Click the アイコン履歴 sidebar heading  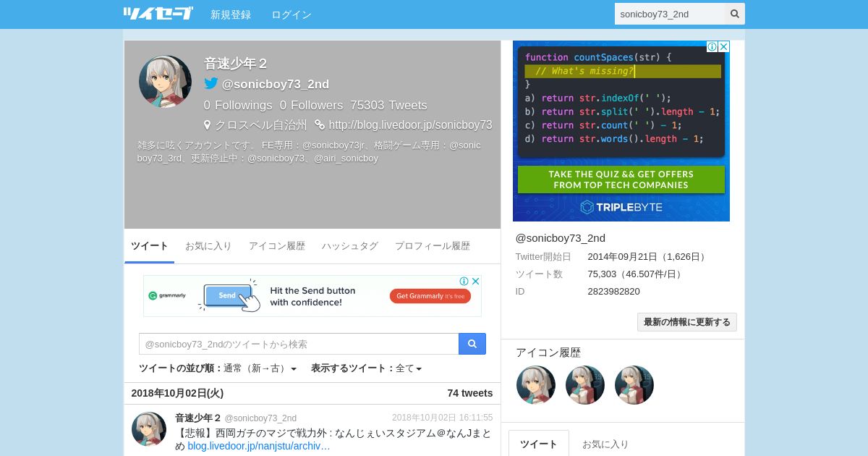[548, 352]
